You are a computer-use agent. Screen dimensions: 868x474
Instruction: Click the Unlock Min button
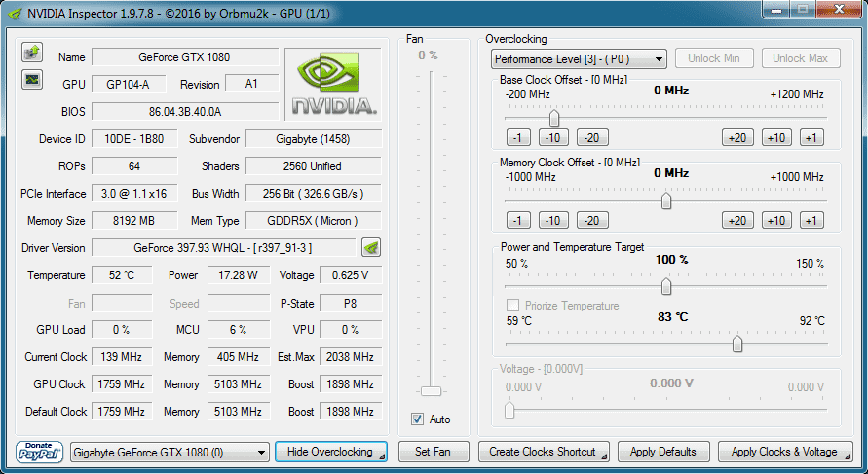pyautogui.click(x=714, y=58)
